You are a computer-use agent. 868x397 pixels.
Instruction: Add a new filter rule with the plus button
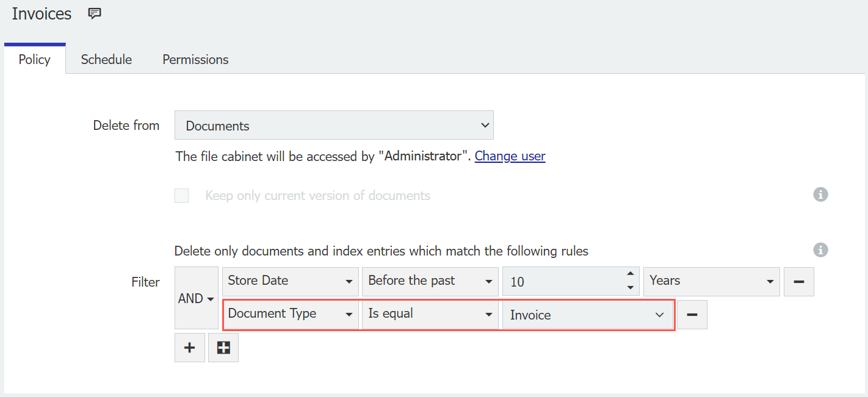pos(189,347)
